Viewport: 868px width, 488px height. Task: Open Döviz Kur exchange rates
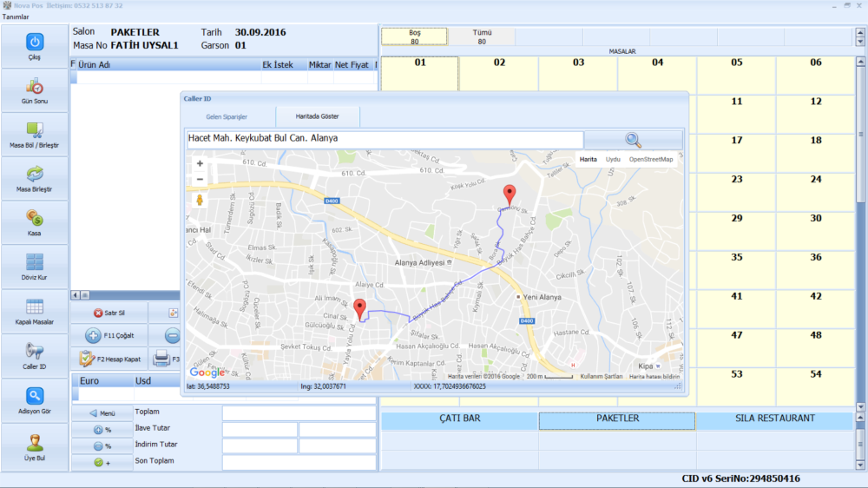point(35,263)
